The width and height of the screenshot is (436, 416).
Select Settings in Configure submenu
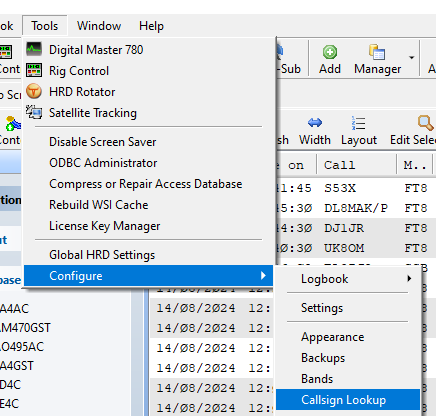coord(348,308)
